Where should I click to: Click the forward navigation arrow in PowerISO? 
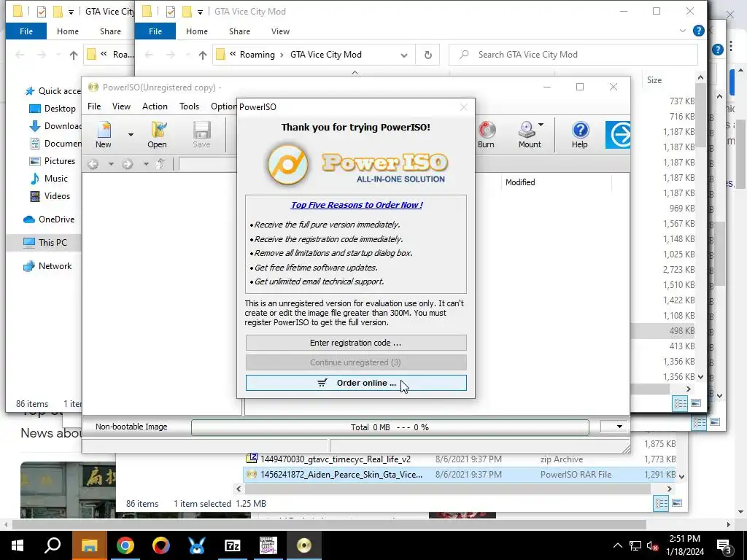[128, 164]
